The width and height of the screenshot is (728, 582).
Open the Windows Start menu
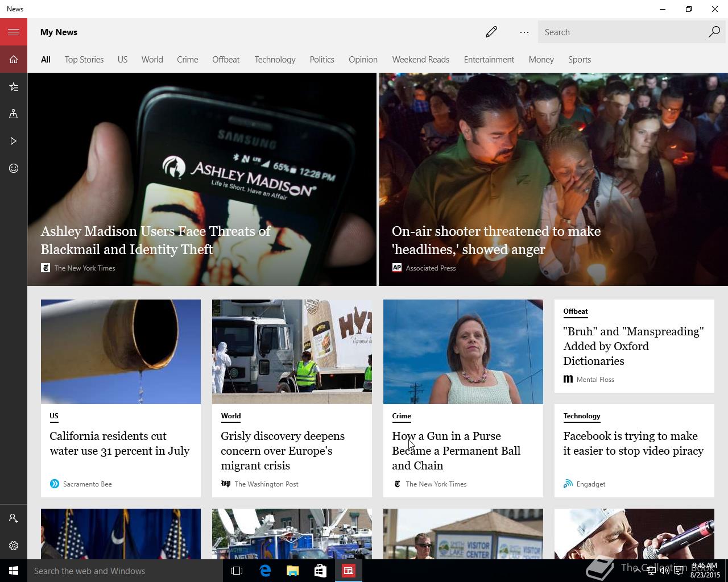(x=14, y=571)
